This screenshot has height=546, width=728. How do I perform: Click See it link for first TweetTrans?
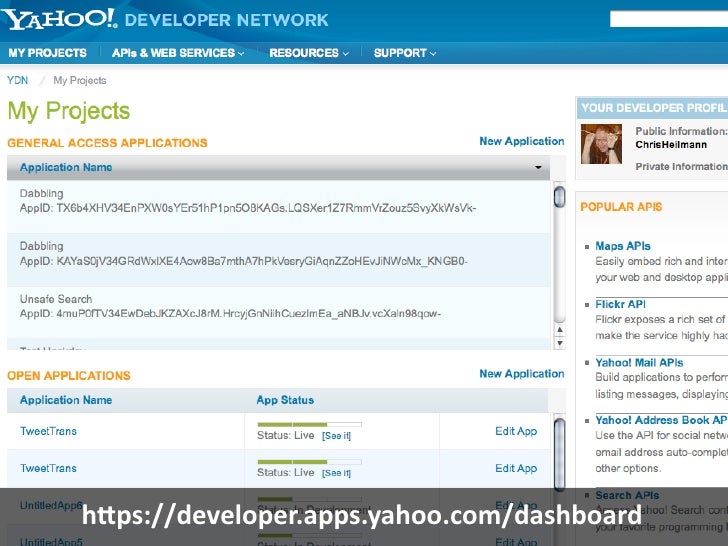click(336, 436)
